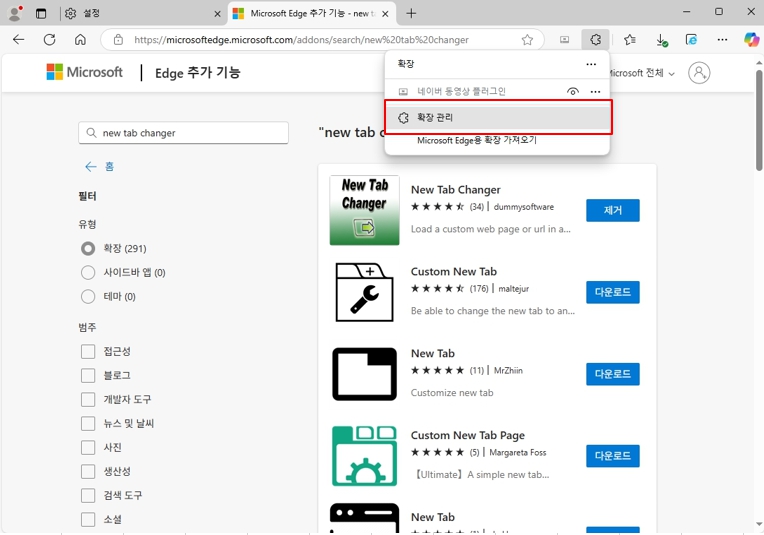Viewport: 764px width, 535px height.
Task: Select the 테마 (0) radio option
Action: click(x=88, y=296)
